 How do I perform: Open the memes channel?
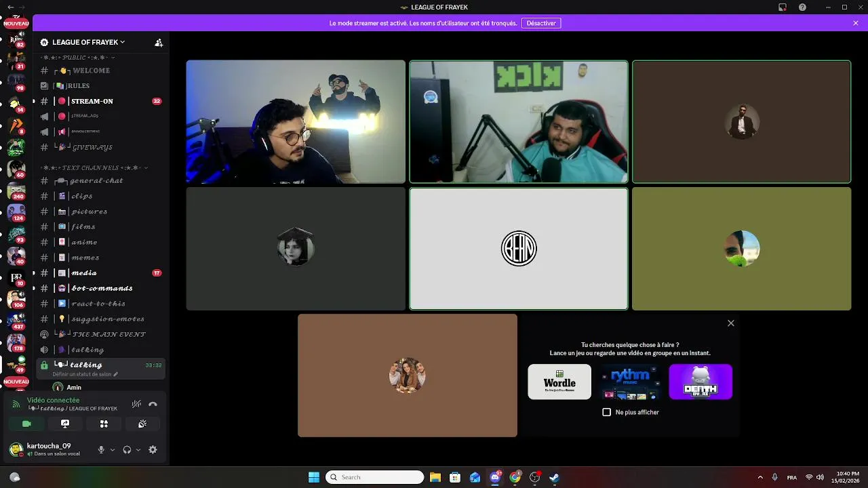[100, 258]
